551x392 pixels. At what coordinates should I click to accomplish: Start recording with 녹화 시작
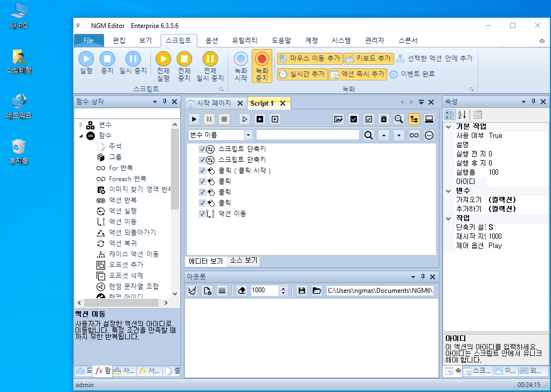[240, 66]
